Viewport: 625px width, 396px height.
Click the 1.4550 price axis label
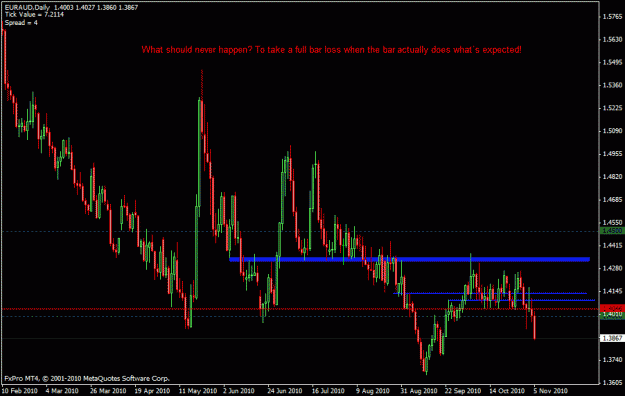[x=613, y=223]
